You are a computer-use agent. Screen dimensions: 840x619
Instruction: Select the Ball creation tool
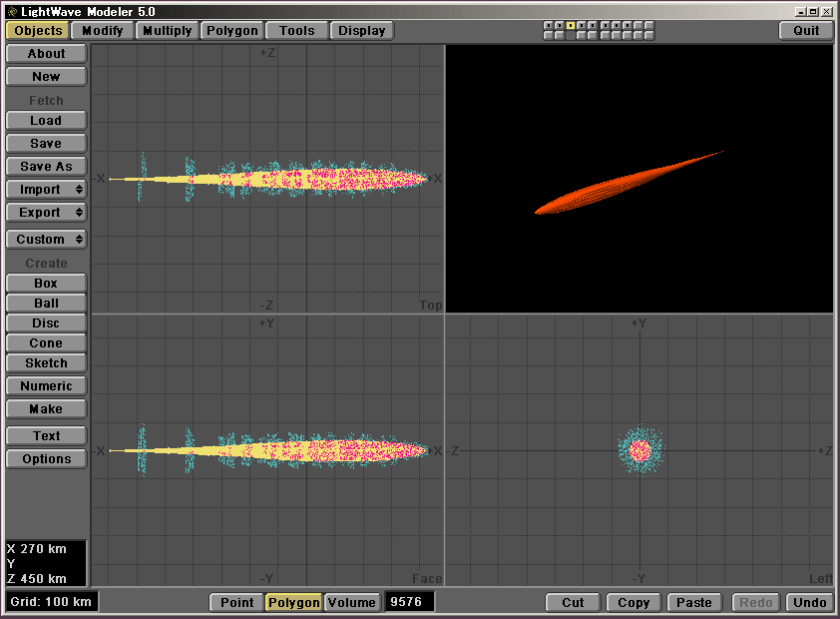point(46,304)
